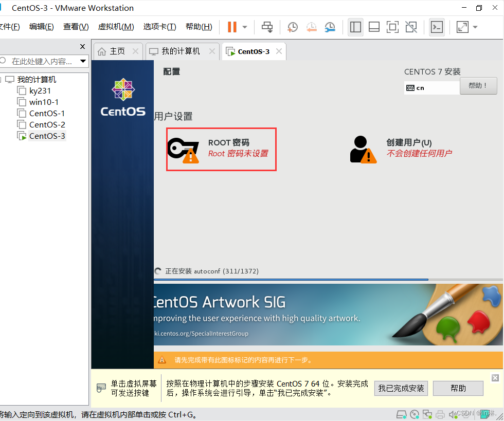Click the hard disk status bar icon

[401, 414]
